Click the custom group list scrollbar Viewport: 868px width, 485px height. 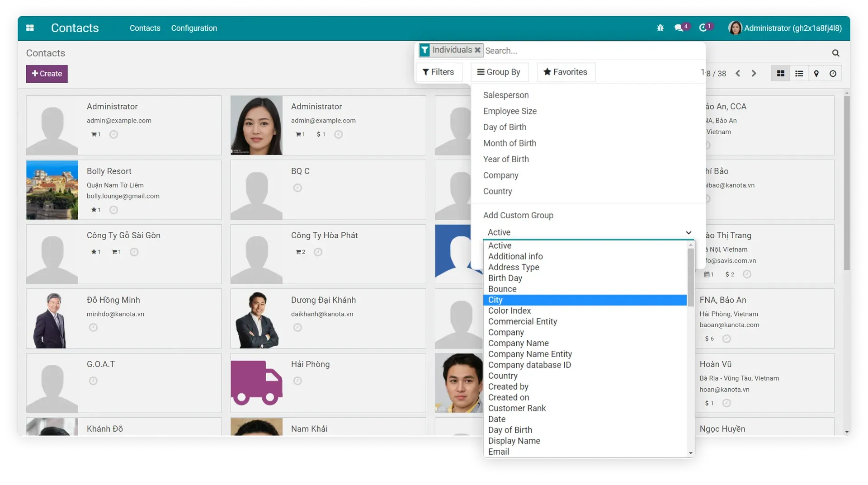click(690, 277)
